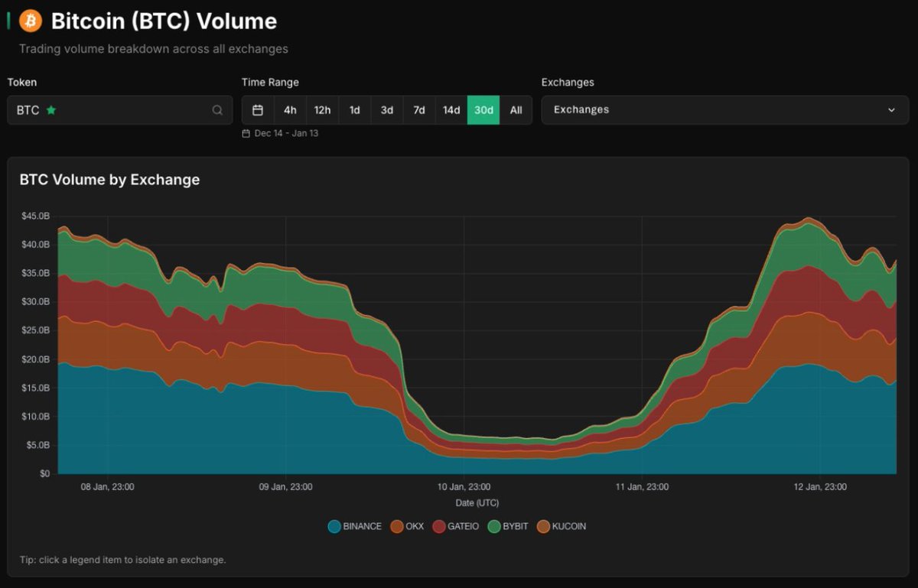Choose the 14d time range

click(x=451, y=110)
